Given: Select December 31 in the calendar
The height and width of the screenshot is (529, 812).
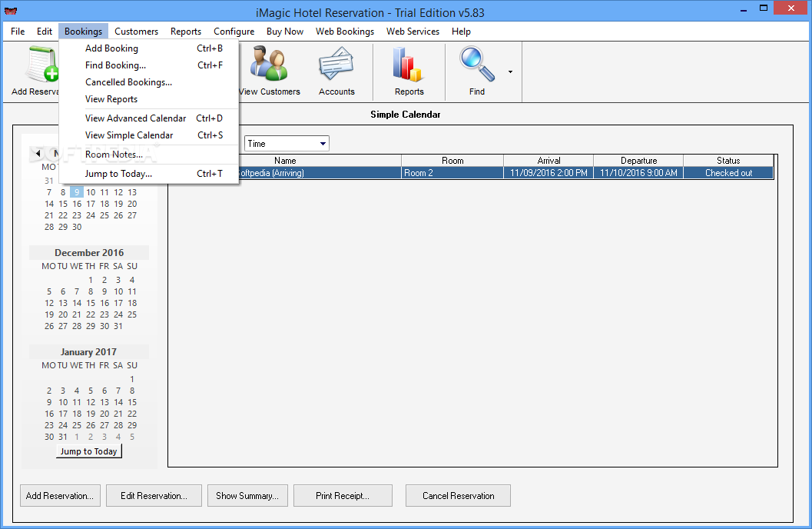Looking at the screenshot, I should coord(118,326).
